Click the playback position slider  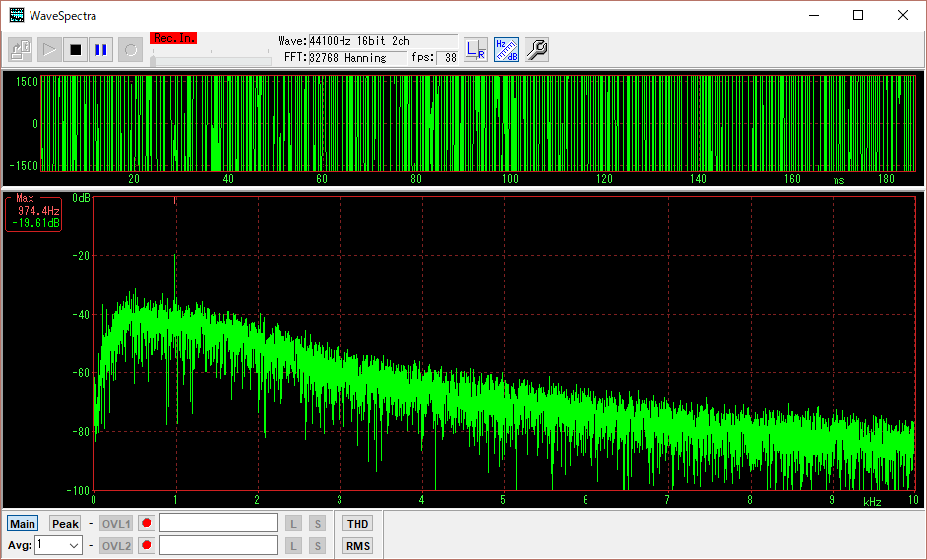pyautogui.click(x=210, y=60)
